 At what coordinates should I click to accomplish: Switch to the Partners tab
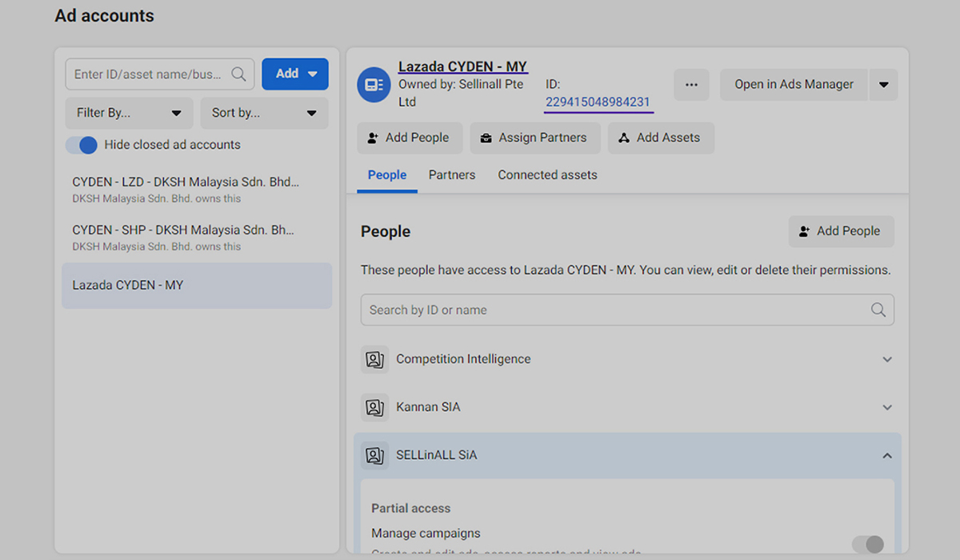point(452,175)
